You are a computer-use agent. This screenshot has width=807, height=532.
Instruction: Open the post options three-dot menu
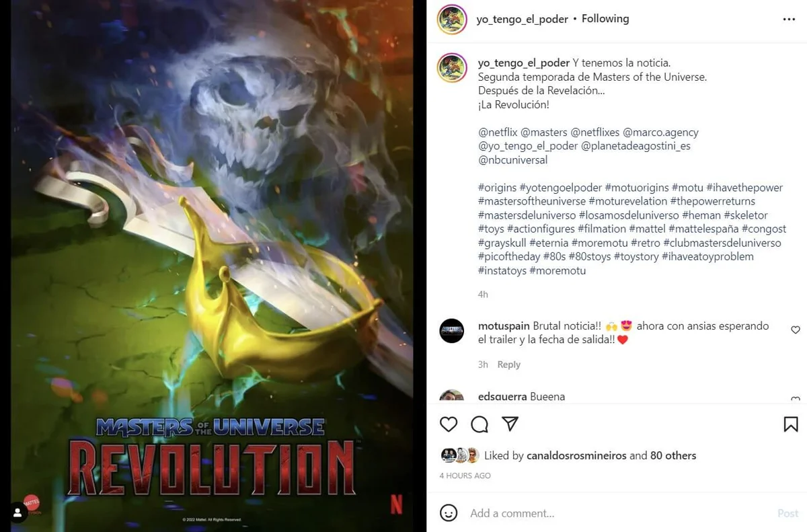tap(790, 19)
